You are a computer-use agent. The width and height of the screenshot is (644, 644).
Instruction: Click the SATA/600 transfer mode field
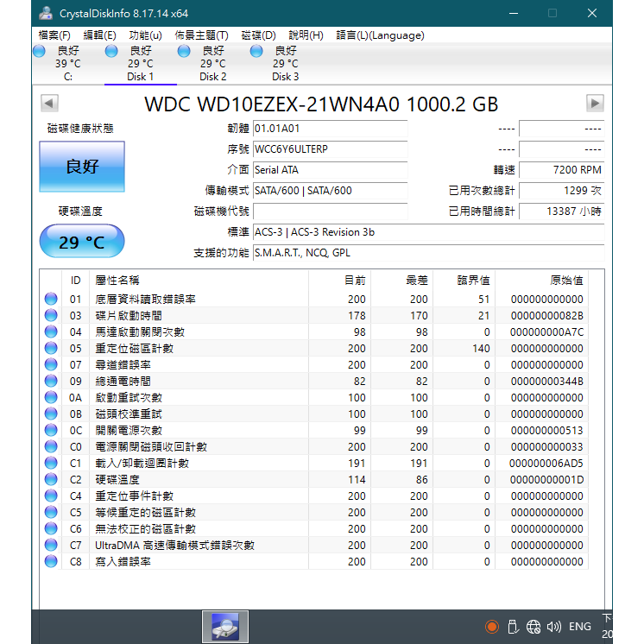(331, 191)
